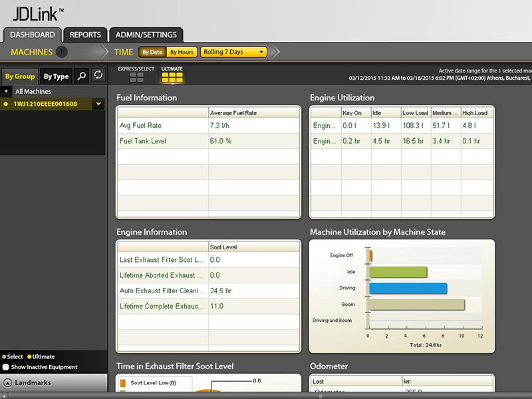The height and width of the screenshot is (399, 532).
Task: Click the All Machines group label
Action: [33, 92]
